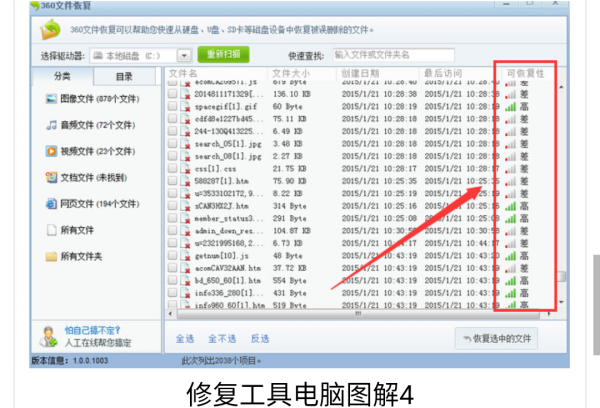
Task: Click recoverability signal icon for getnum[10].js
Action: point(510,256)
